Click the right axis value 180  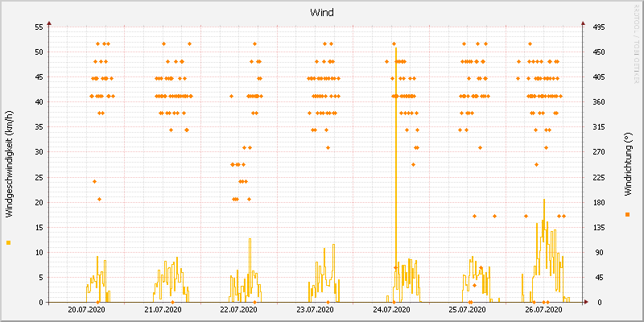599,203
